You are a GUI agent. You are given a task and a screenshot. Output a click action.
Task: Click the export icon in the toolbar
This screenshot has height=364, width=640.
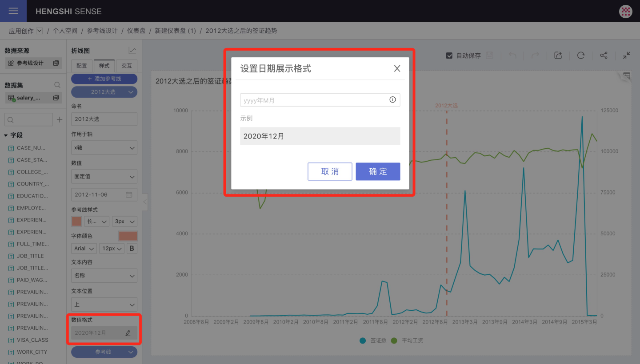point(558,55)
